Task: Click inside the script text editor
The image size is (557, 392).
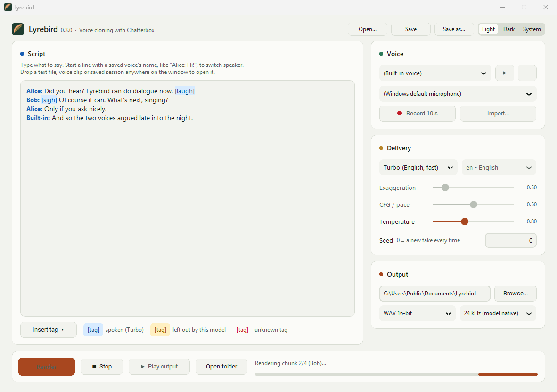Action: [x=188, y=198]
